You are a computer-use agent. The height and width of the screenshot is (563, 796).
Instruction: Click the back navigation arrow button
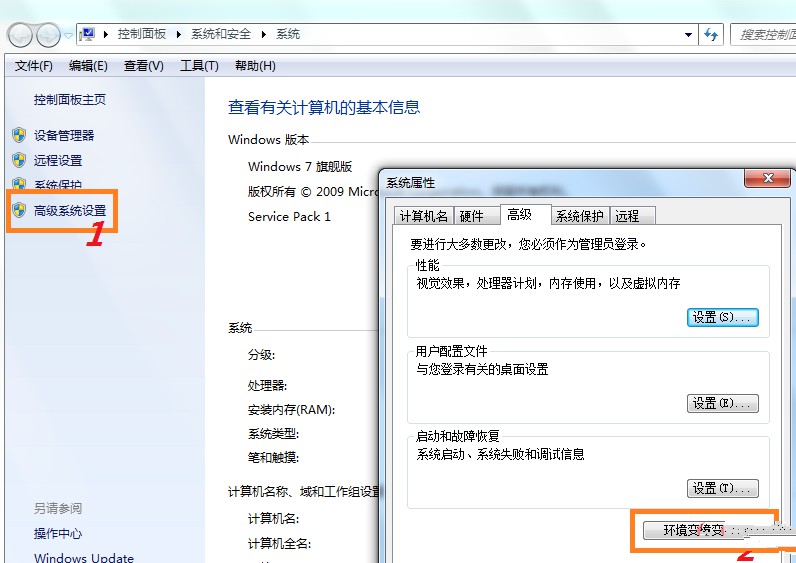20,35
